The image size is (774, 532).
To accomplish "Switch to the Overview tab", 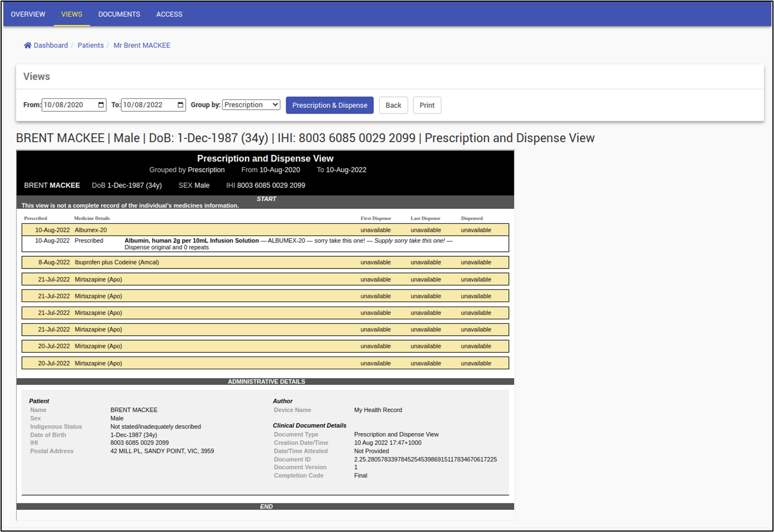I will click(28, 14).
